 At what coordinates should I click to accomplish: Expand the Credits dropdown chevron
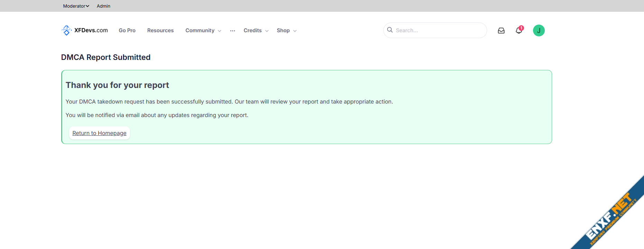coord(267,31)
